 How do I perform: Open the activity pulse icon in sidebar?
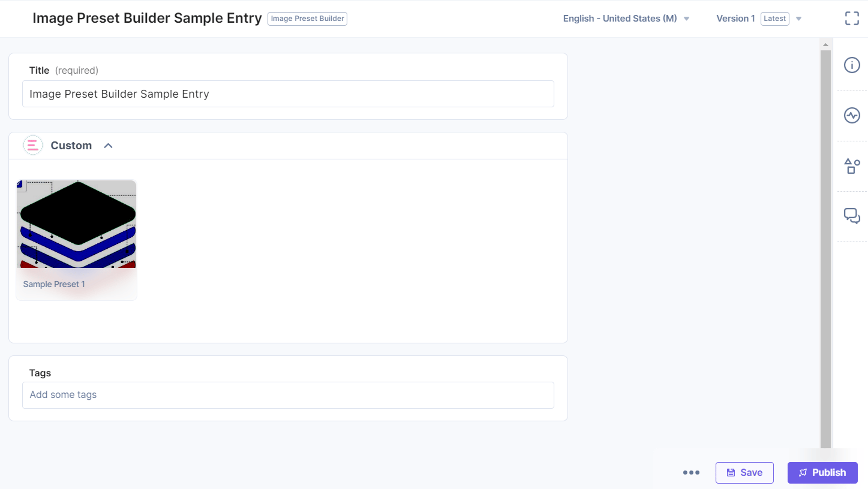pyautogui.click(x=851, y=115)
